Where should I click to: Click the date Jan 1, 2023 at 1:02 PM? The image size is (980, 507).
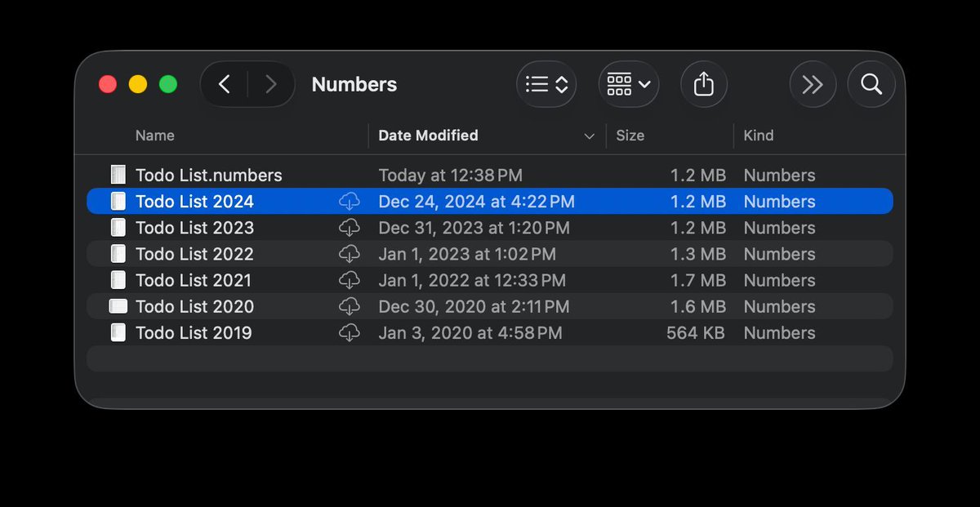467,254
